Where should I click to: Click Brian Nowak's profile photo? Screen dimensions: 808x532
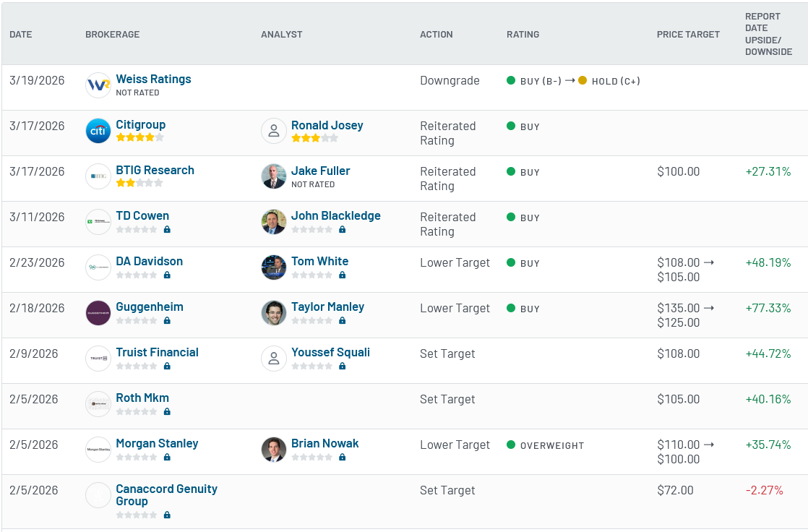pos(274,450)
